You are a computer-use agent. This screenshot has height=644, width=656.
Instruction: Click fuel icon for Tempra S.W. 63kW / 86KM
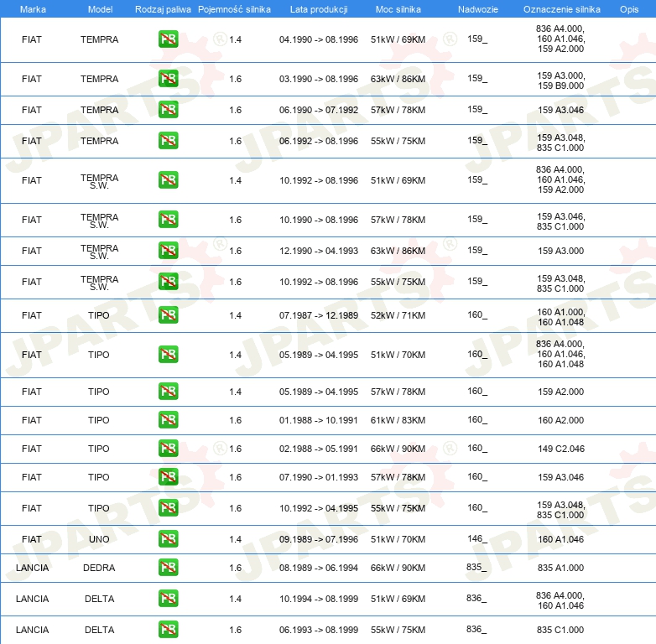coord(168,251)
